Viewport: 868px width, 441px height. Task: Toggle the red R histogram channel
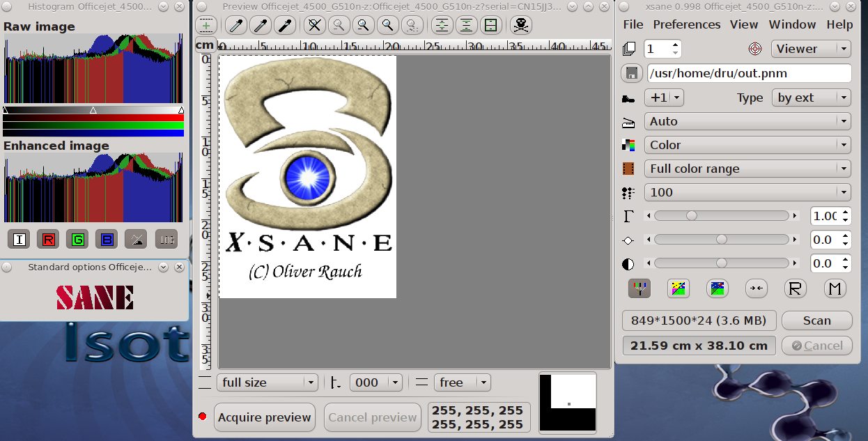(x=48, y=239)
